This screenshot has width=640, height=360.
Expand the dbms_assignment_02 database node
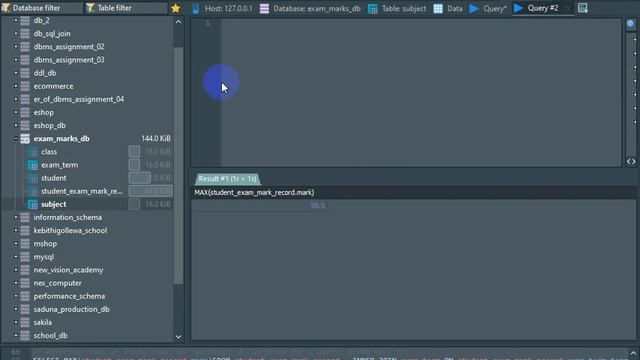(x=16, y=47)
